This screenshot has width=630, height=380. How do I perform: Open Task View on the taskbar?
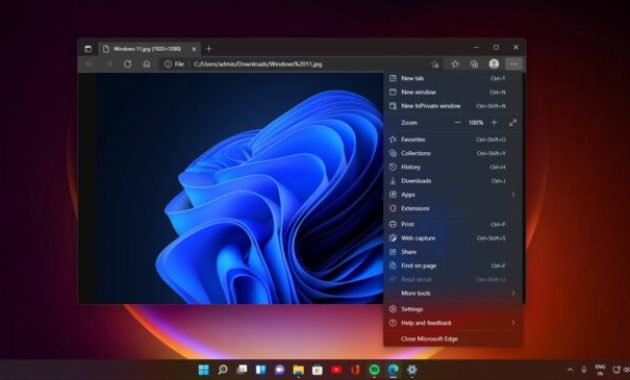click(242, 370)
